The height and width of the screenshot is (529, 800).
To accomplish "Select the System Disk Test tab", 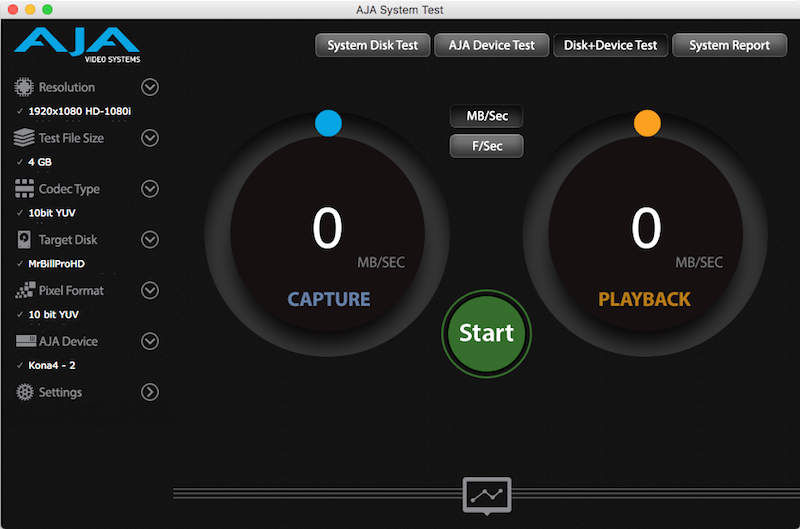I will tap(373, 45).
